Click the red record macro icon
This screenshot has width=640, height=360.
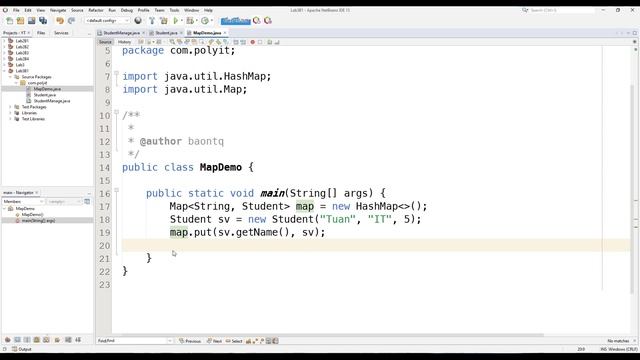click(x=253, y=42)
